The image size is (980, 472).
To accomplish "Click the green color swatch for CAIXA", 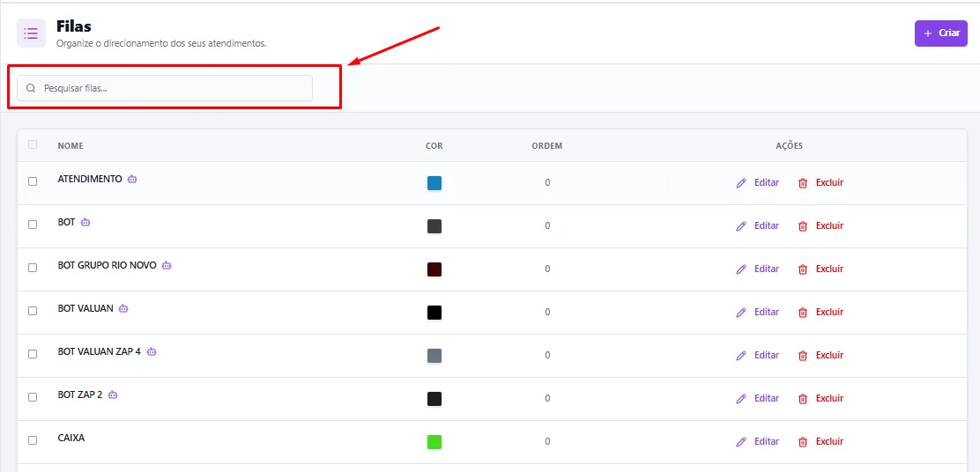I will tap(434, 441).
